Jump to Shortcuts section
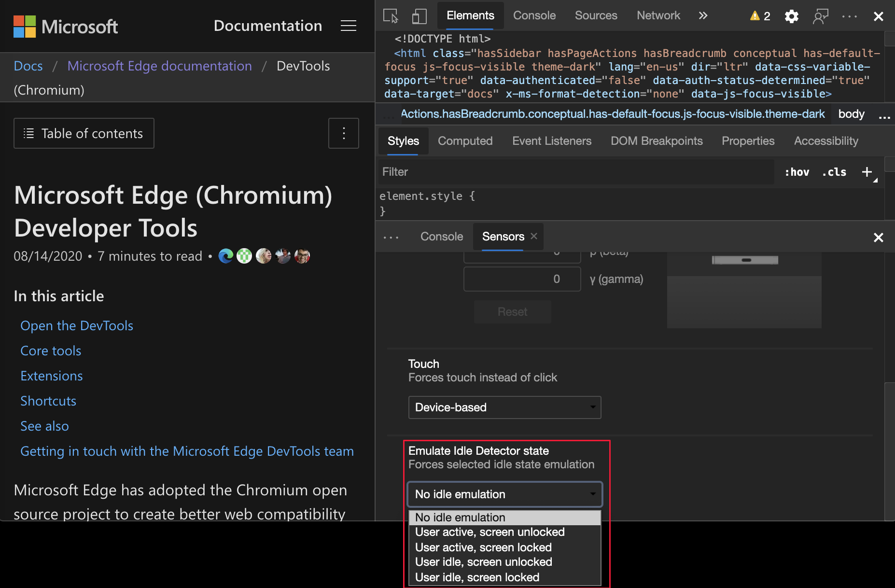 tap(48, 401)
